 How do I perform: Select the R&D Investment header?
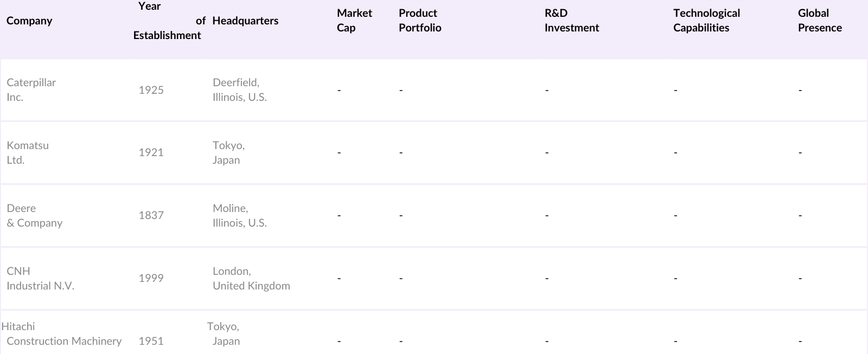(572, 21)
